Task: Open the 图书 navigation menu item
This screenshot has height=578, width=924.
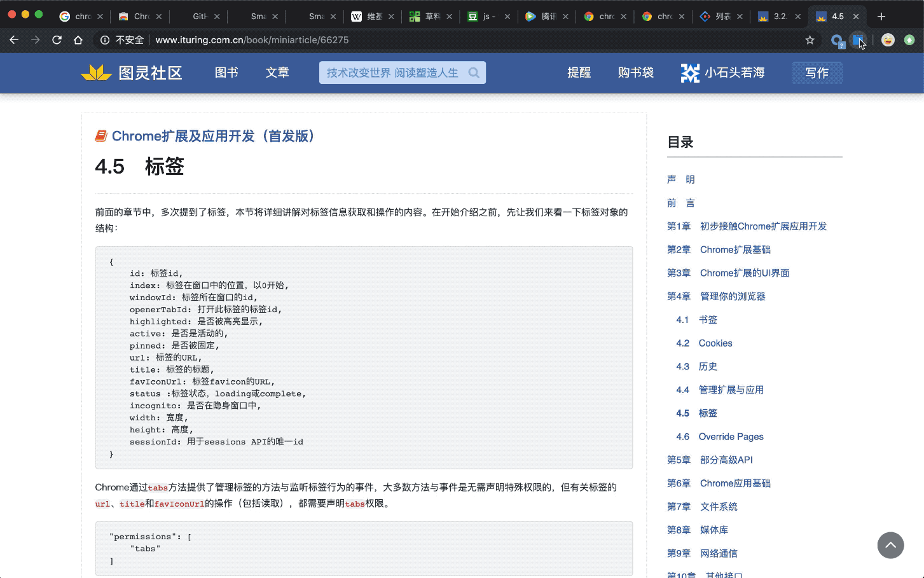Action: [226, 72]
